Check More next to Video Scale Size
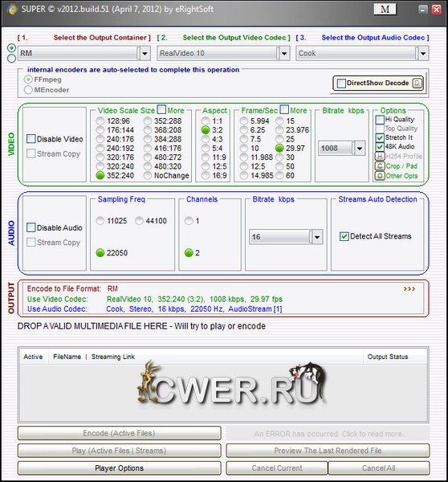Image resolution: width=448 pixels, height=482 pixels. tap(161, 109)
